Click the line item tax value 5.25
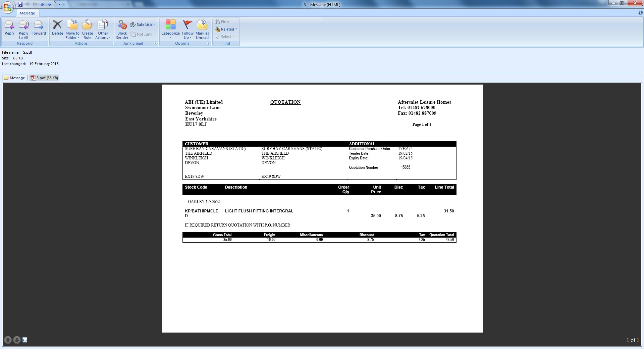Image resolution: width=644 pixels, height=349 pixels. click(421, 216)
